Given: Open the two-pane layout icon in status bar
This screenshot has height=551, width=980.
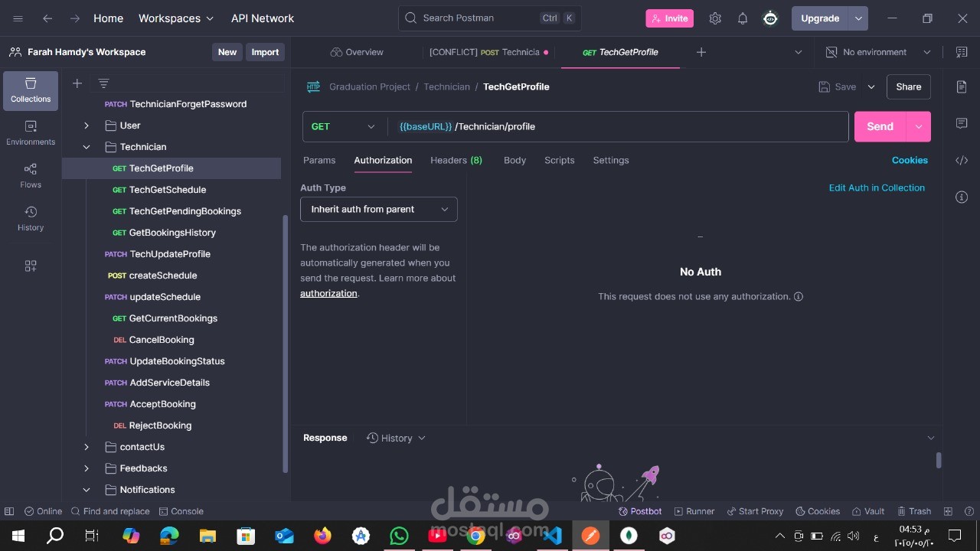Looking at the screenshot, I should 948,511.
